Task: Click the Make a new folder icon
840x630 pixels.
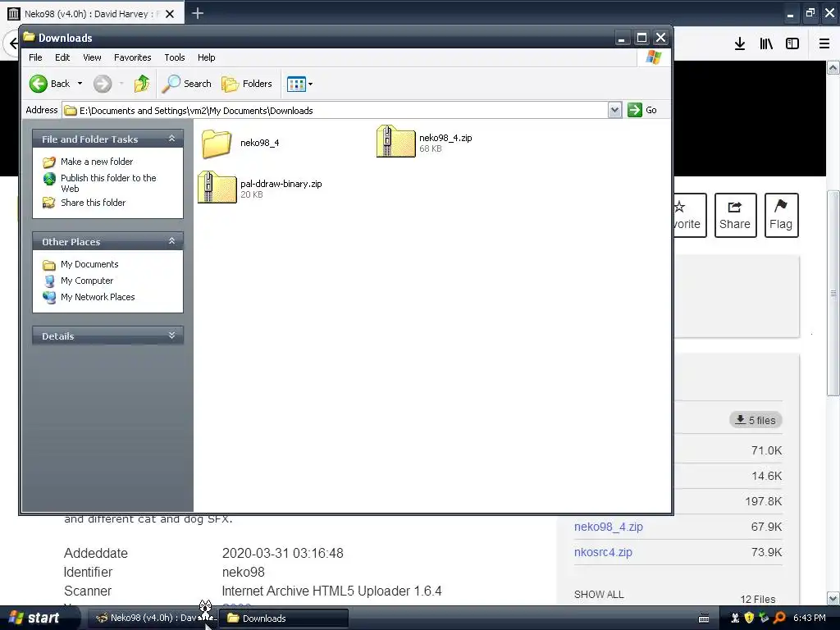Action: tap(49, 162)
